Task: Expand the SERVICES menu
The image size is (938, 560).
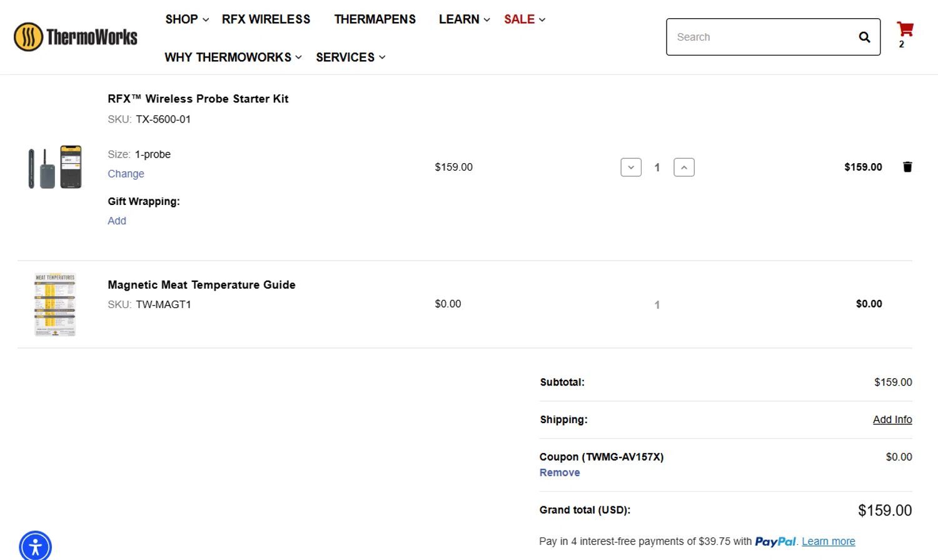Action: [350, 57]
